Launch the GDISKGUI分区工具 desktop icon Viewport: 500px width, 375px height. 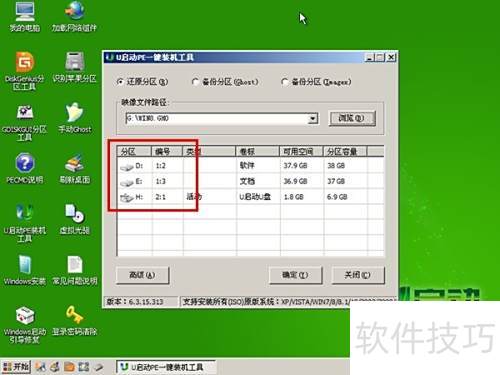tap(24, 123)
